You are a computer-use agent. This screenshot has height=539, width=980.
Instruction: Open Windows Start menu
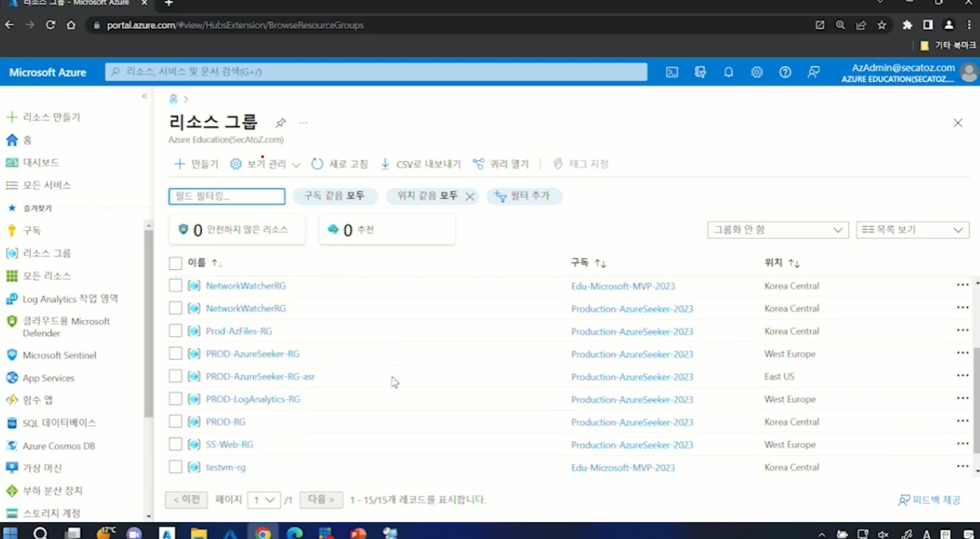(x=10, y=533)
